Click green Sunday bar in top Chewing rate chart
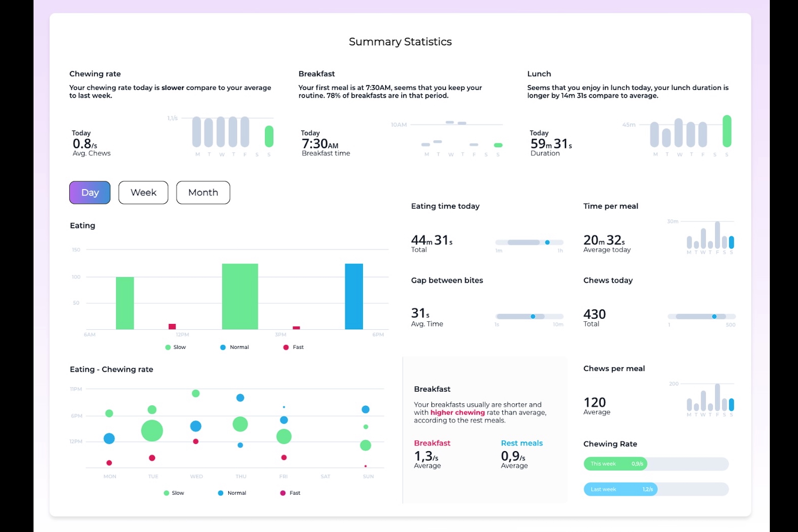Viewport: 798px width, 532px height. click(269, 136)
